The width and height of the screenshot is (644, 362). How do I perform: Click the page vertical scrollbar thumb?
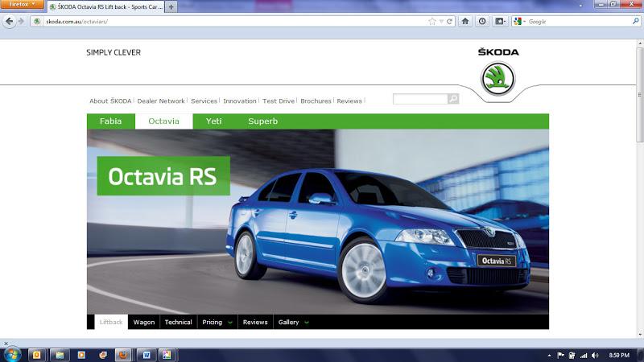640,94
